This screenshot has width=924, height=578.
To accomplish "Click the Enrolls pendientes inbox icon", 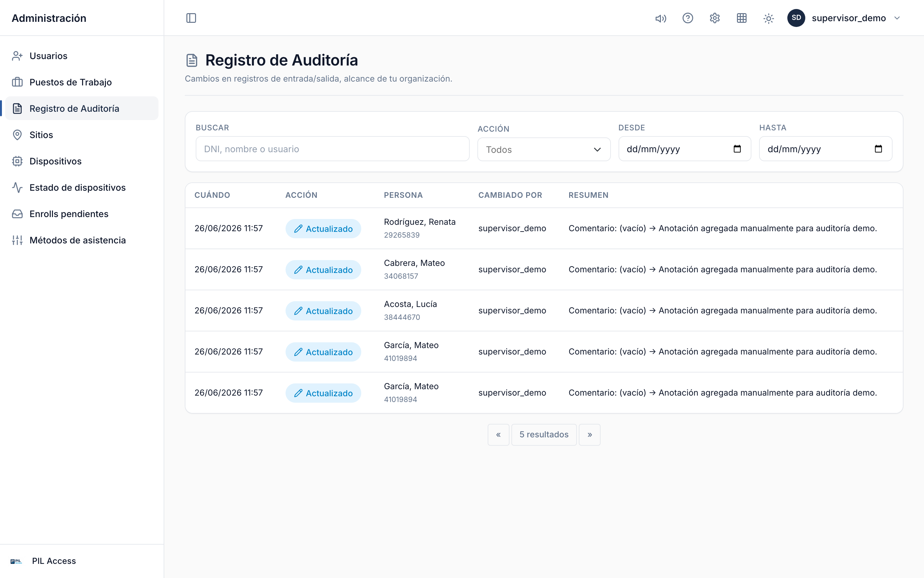I will [17, 214].
